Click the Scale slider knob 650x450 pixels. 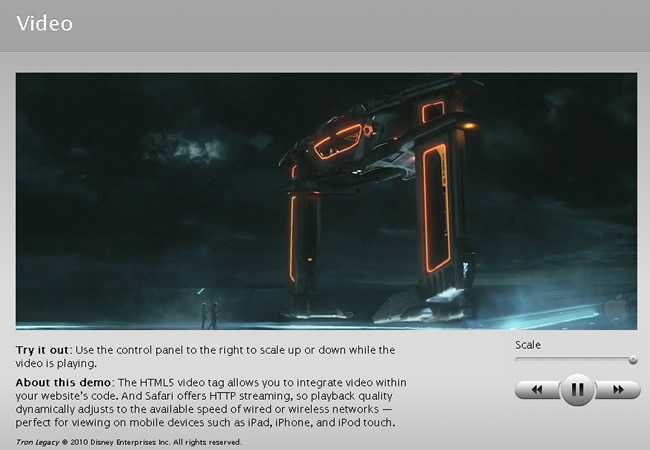point(633,359)
